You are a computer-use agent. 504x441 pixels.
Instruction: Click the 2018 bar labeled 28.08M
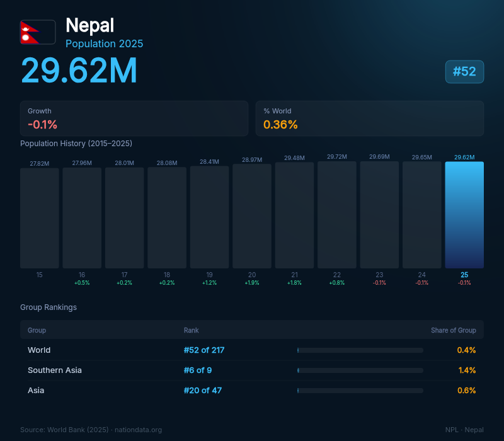tap(167, 217)
